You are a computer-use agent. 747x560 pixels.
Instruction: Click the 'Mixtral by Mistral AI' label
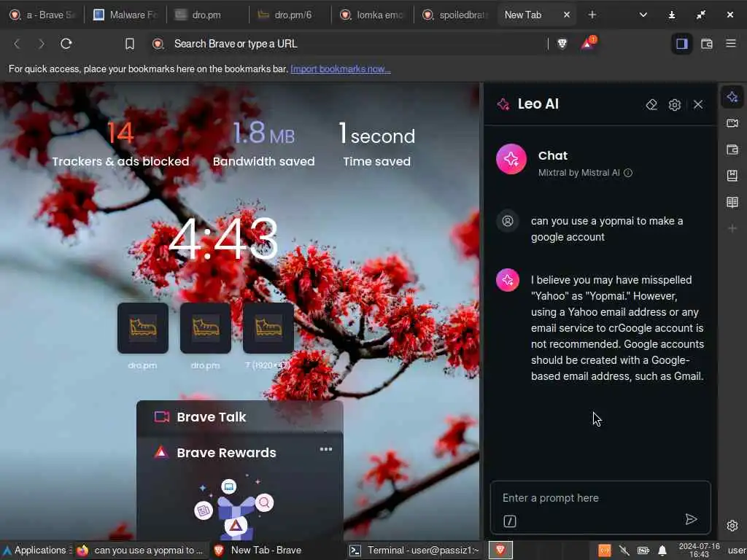click(578, 172)
